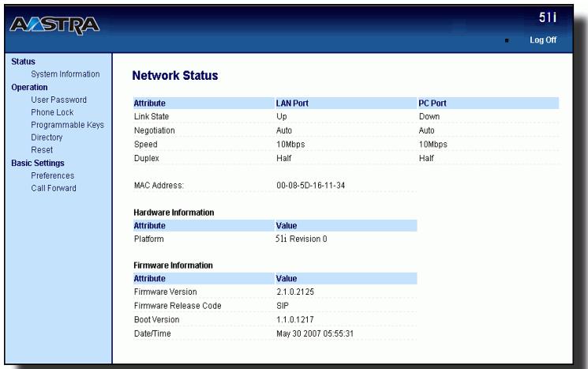Image resolution: width=588 pixels, height=369 pixels.
Task: Click the Status section heading
Action: 23,61
